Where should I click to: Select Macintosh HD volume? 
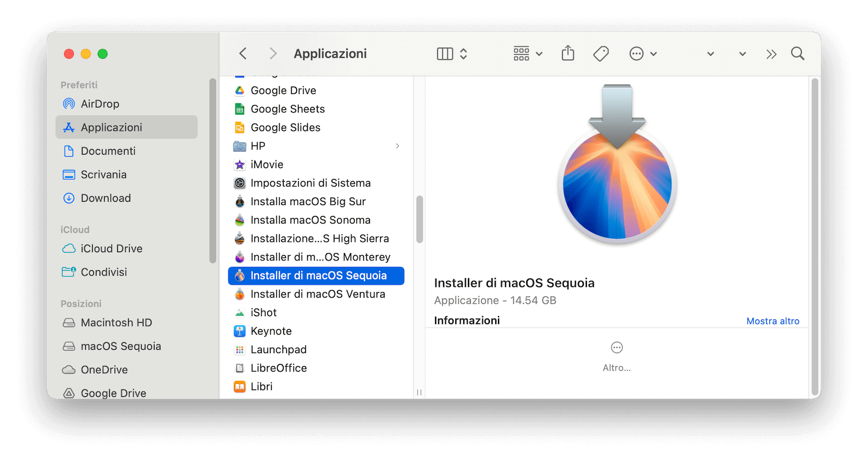point(127,323)
